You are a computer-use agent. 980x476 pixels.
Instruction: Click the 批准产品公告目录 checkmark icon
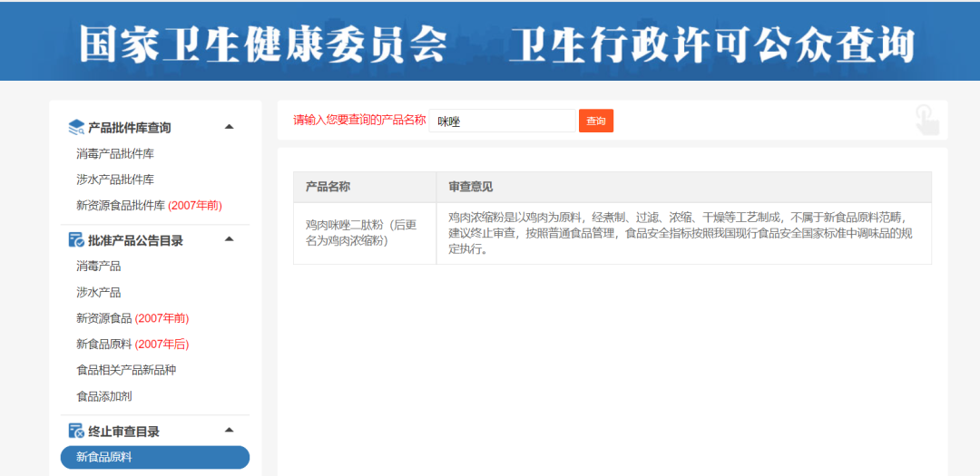point(76,240)
